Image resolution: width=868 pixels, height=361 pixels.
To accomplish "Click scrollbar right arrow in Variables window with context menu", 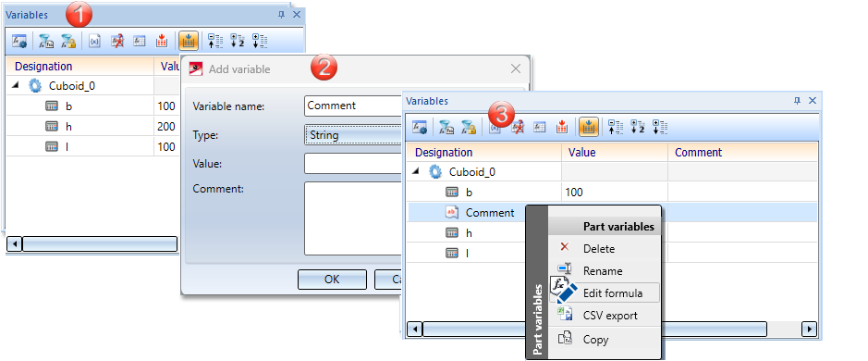I will pyautogui.click(x=810, y=329).
